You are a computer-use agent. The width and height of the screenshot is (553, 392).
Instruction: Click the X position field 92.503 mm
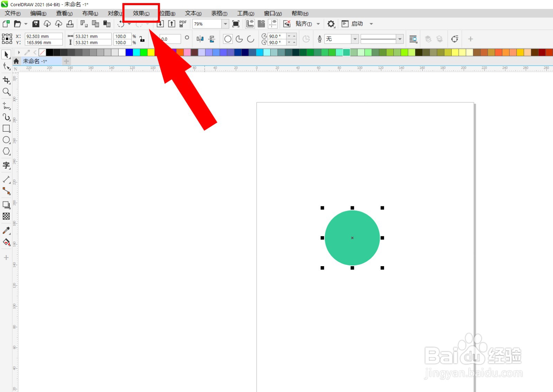click(x=44, y=36)
